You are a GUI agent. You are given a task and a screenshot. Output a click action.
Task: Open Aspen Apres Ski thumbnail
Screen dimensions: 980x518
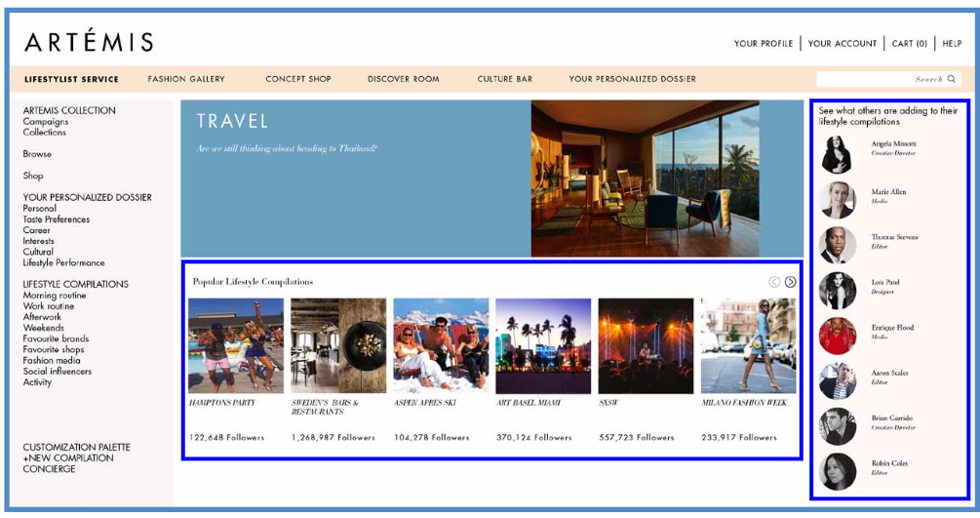(x=441, y=346)
